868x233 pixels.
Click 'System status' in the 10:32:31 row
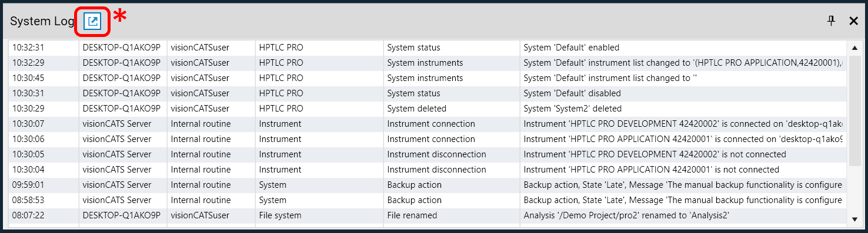pyautogui.click(x=413, y=48)
